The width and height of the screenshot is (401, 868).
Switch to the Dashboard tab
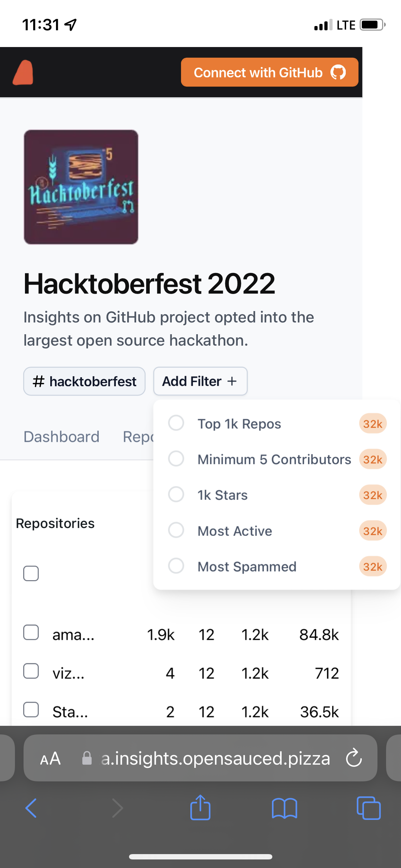tap(61, 436)
